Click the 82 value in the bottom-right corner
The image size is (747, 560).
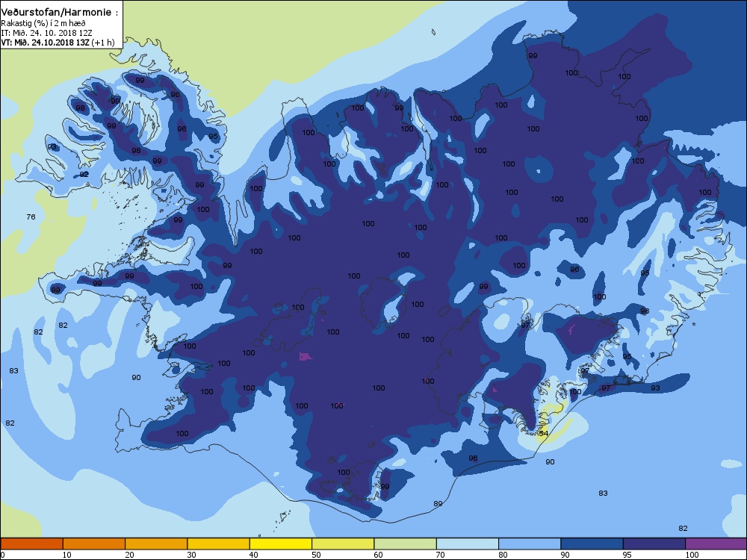click(684, 528)
